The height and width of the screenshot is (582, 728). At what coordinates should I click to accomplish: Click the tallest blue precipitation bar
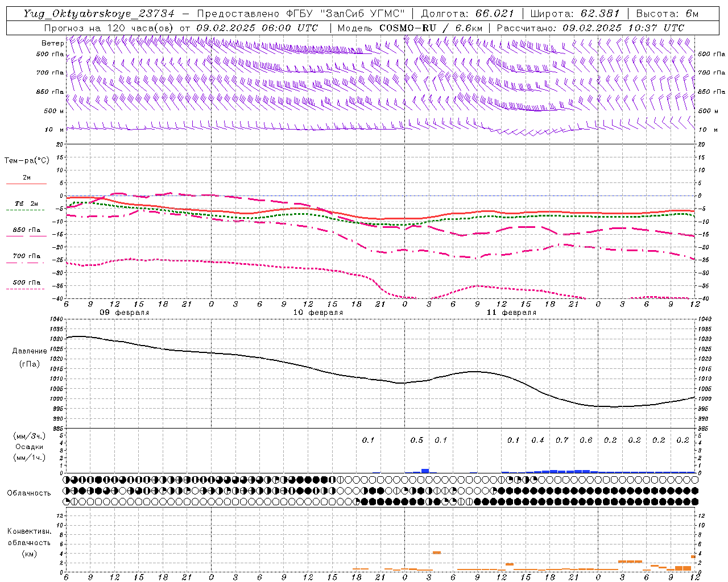425,471
